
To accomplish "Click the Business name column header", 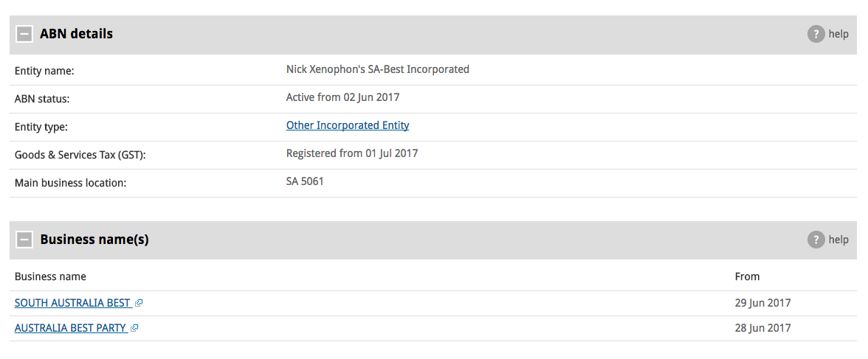I will (x=50, y=276).
